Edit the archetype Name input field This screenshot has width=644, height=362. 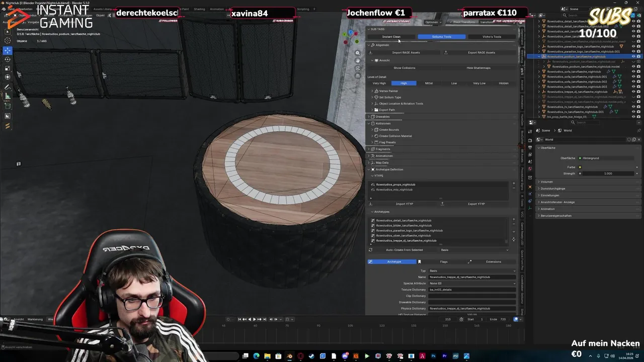472,277
